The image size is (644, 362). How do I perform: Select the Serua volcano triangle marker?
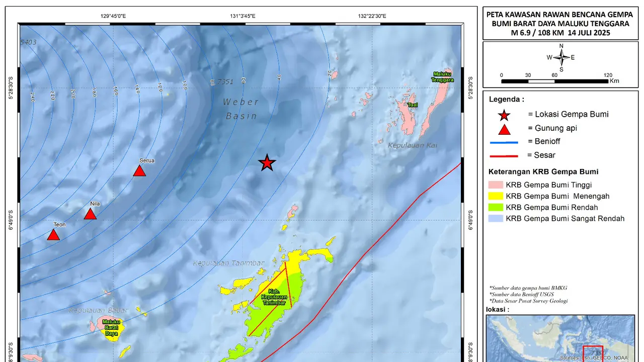pos(139,171)
